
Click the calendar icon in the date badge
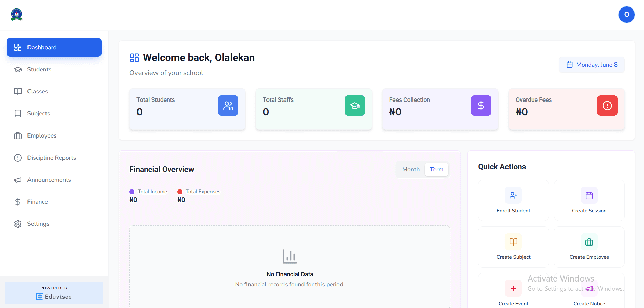[x=570, y=65]
